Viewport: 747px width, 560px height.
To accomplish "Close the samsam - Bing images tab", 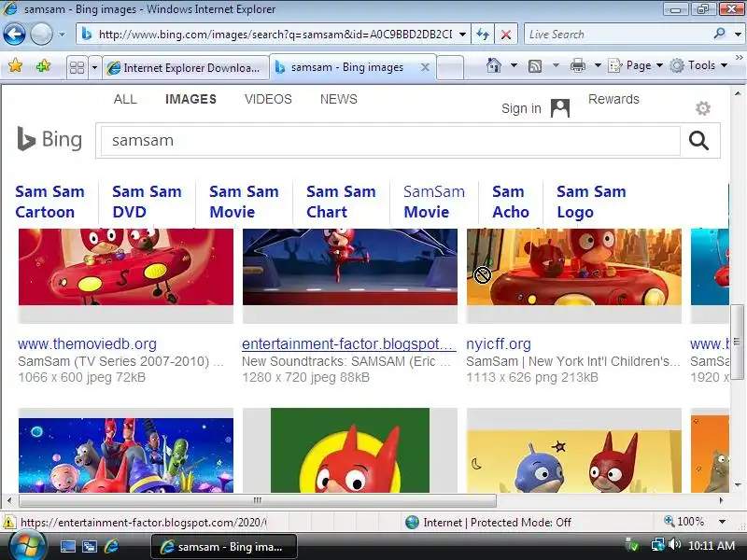I will (425, 67).
